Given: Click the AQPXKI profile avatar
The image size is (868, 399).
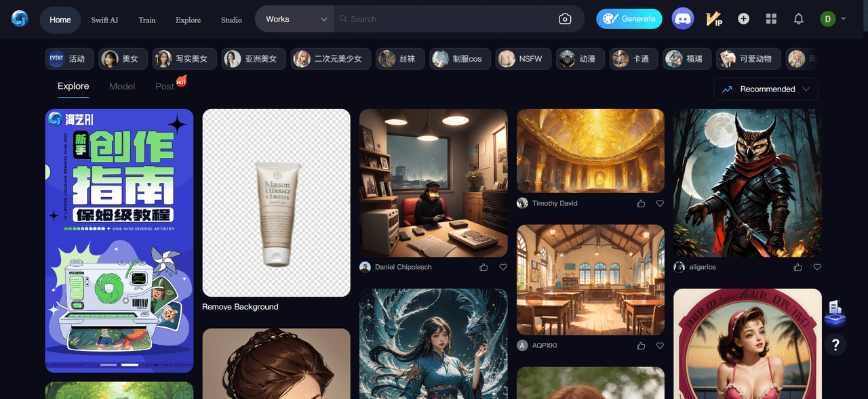Looking at the screenshot, I should 522,345.
